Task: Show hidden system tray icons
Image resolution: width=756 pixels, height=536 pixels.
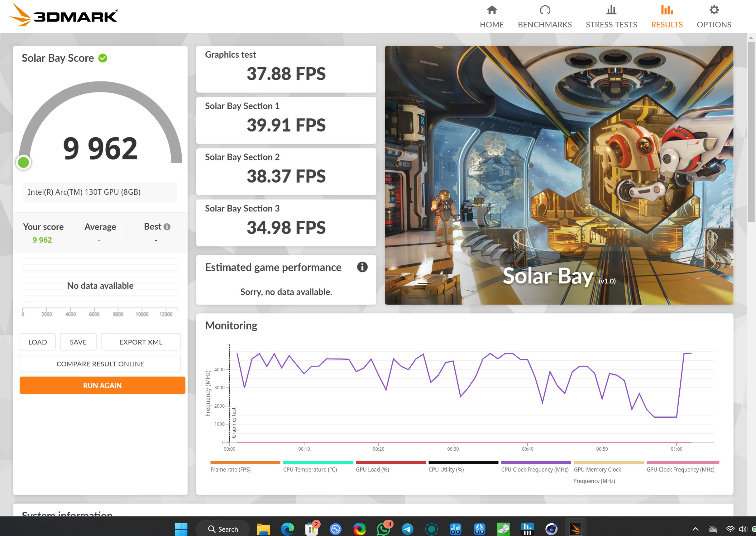Action: coord(695,529)
